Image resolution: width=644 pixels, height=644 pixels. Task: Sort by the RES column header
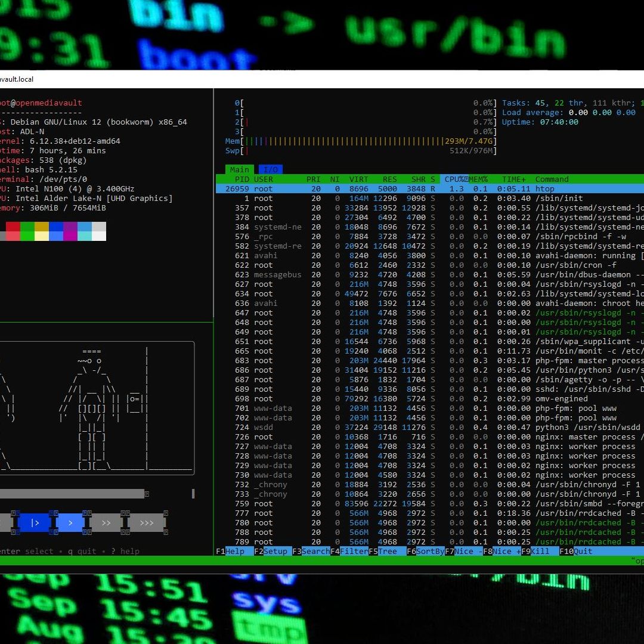point(390,179)
